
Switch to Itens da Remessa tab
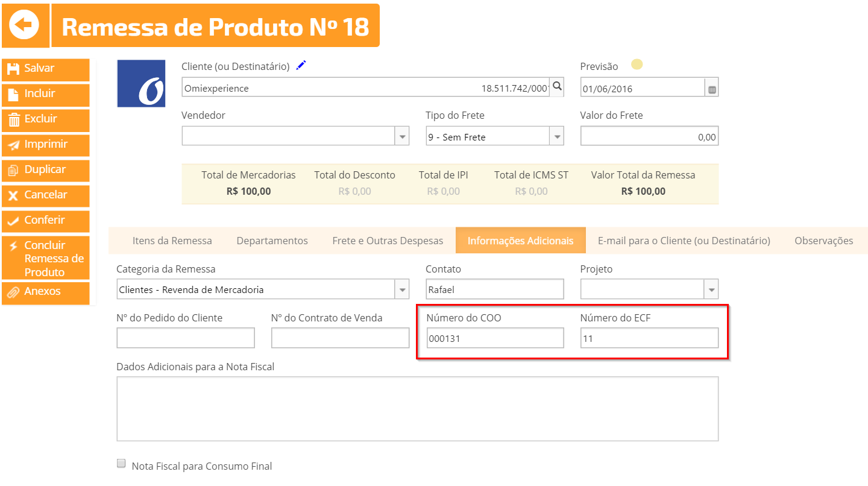[172, 241]
